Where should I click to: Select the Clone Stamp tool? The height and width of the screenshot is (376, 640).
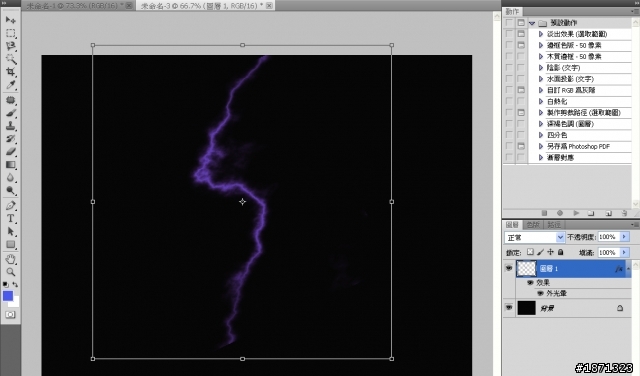11,126
